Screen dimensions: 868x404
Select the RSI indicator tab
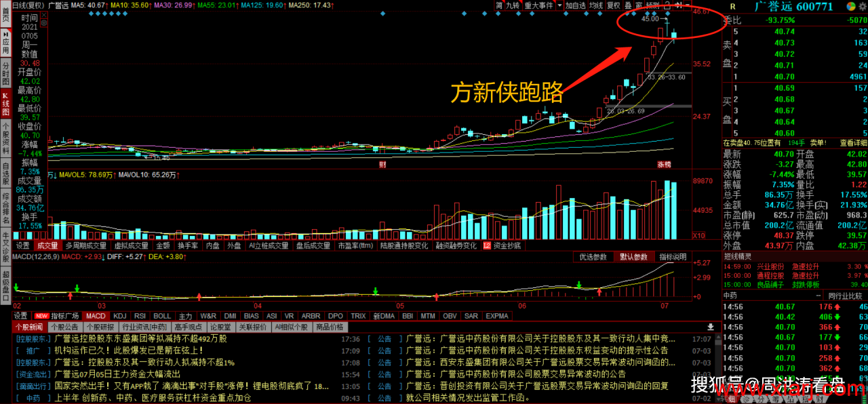coord(140,316)
